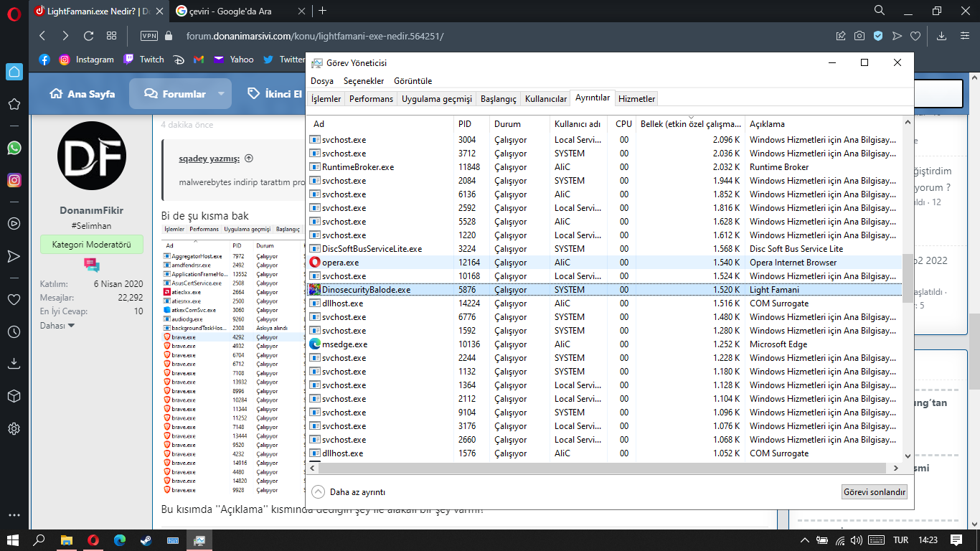Select the DinosecurityBalode.exe process row
The image size is (980, 551).
coord(366,290)
